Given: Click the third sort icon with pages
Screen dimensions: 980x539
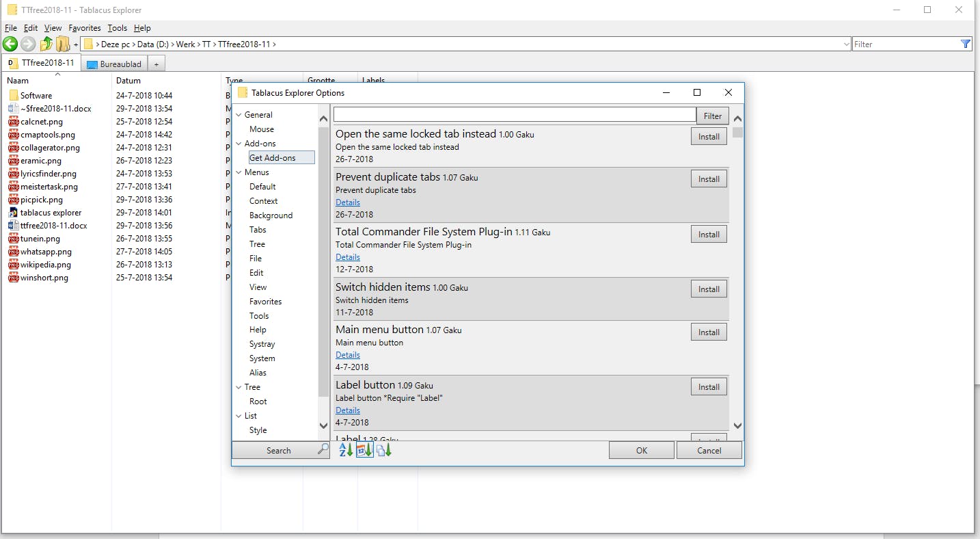Looking at the screenshot, I should (384, 450).
